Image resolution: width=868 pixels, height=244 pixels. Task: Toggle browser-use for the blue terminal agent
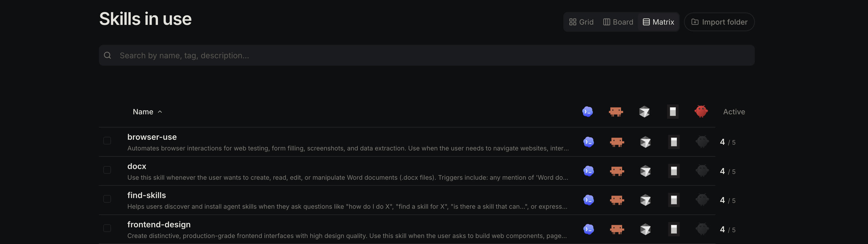588,142
